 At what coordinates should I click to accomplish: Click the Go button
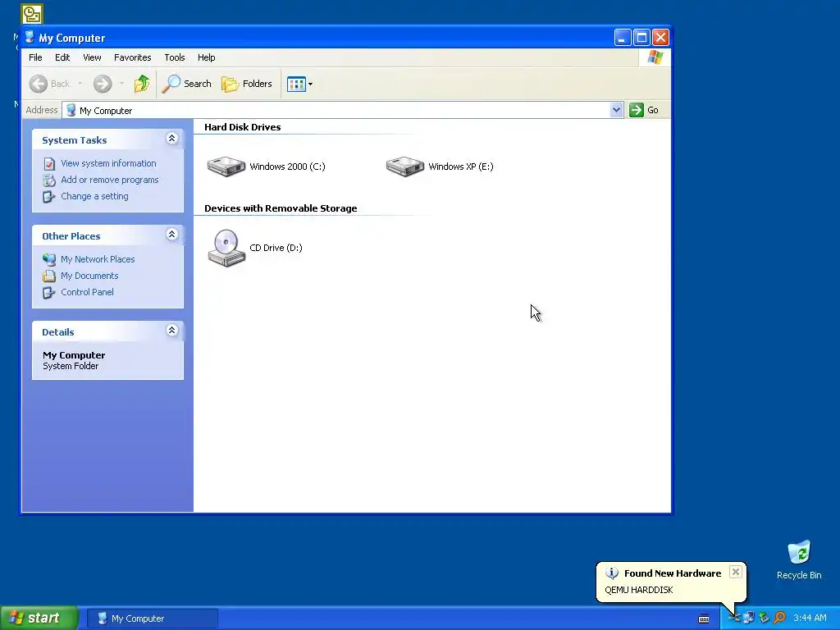tap(644, 110)
